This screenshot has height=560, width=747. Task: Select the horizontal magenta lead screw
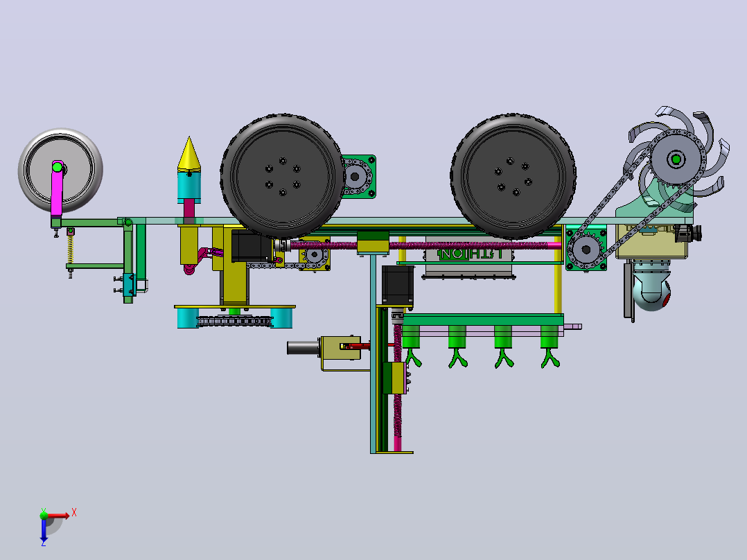click(x=426, y=245)
